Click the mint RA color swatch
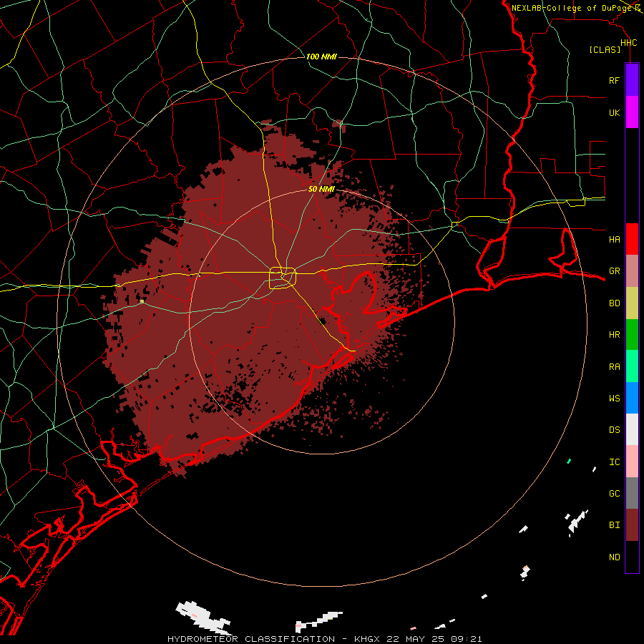Screen dimensions: 644x644 [632, 366]
